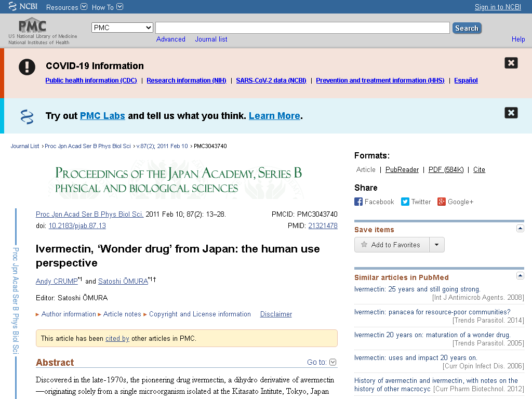
Task: Open v.87(2); 2011 Feb 10 breadcrumb
Action: pos(162,146)
